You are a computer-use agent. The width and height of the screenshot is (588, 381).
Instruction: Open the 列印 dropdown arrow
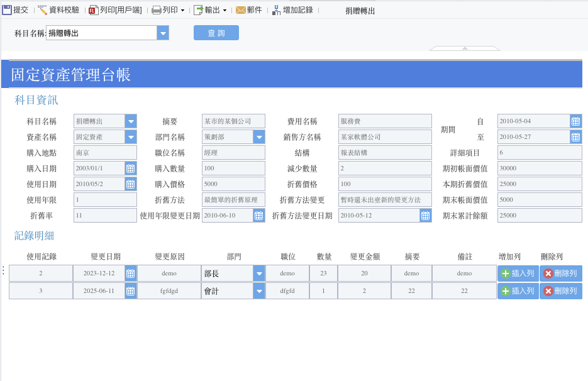(x=182, y=11)
